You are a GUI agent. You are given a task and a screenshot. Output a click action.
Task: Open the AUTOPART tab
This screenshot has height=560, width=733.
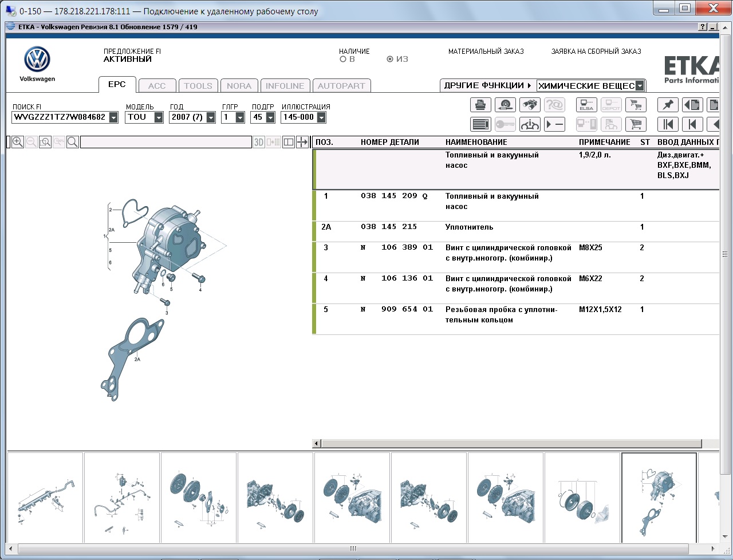(x=341, y=86)
